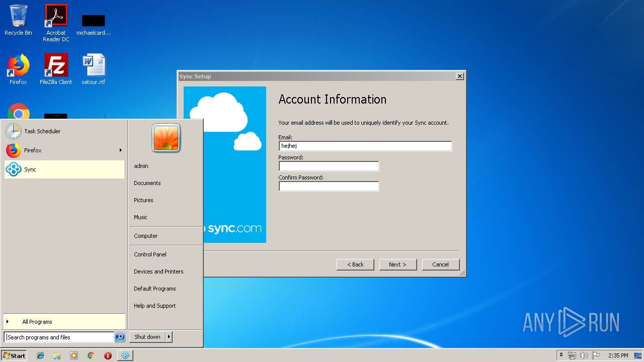The width and height of the screenshot is (644, 362).
Task: Open Task Scheduler from Start menu
Action: 64,131
